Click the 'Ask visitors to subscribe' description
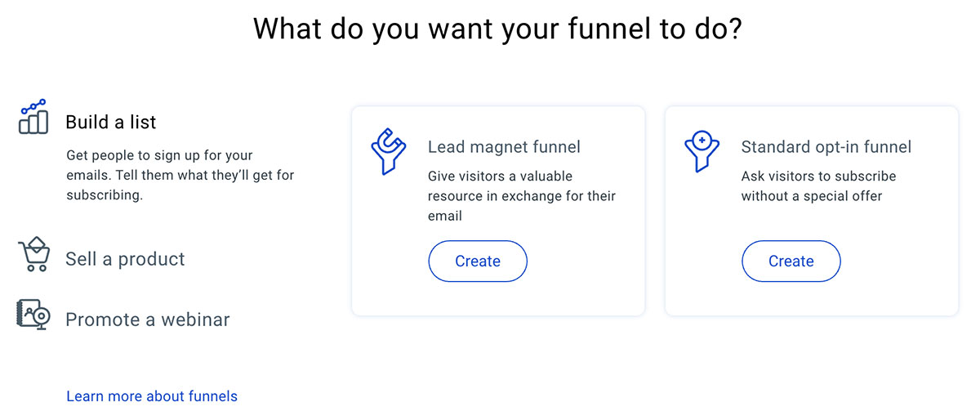Viewport: 980px width, 420px height. 819,186
